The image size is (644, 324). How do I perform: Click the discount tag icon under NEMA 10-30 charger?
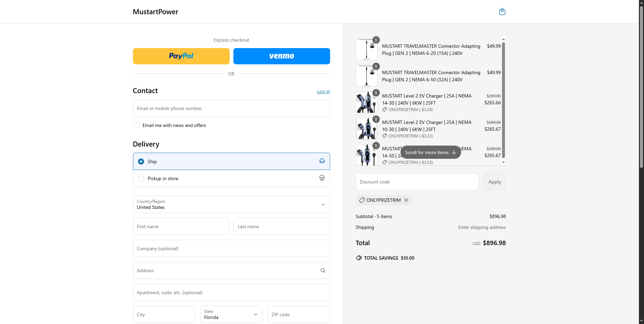(x=385, y=136)
